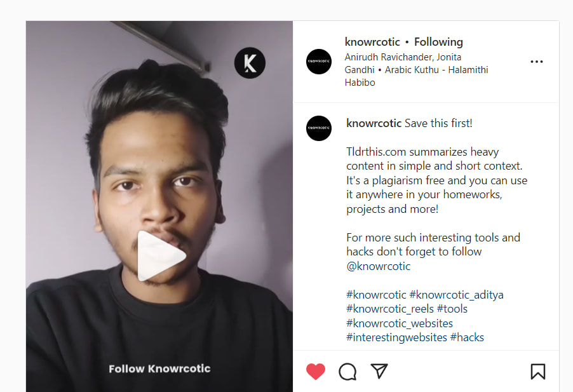Open the #hacks hashtag
The image size is (573, 392).
point(467,337)
